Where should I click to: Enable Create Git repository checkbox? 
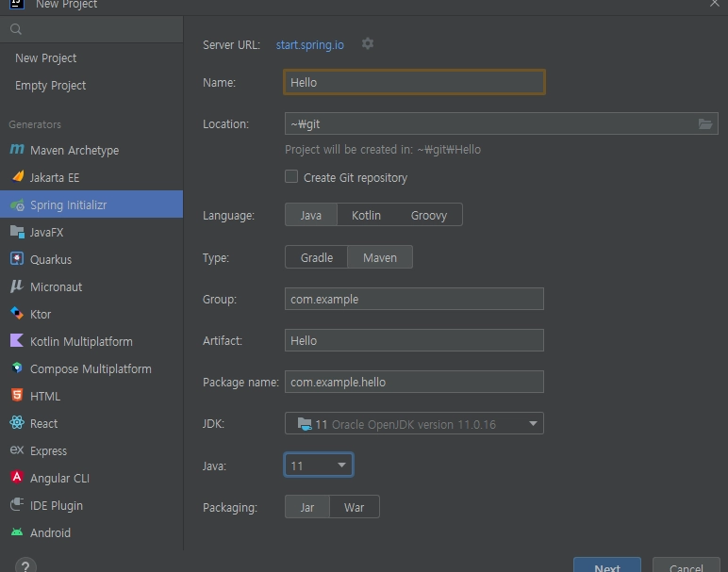click(x=292, y=177)
